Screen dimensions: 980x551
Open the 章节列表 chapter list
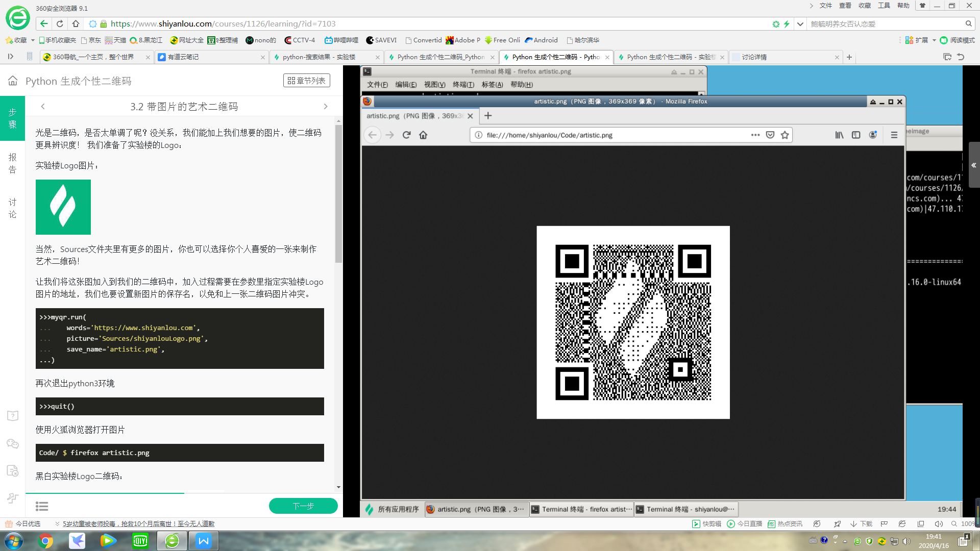click(306, 80)
